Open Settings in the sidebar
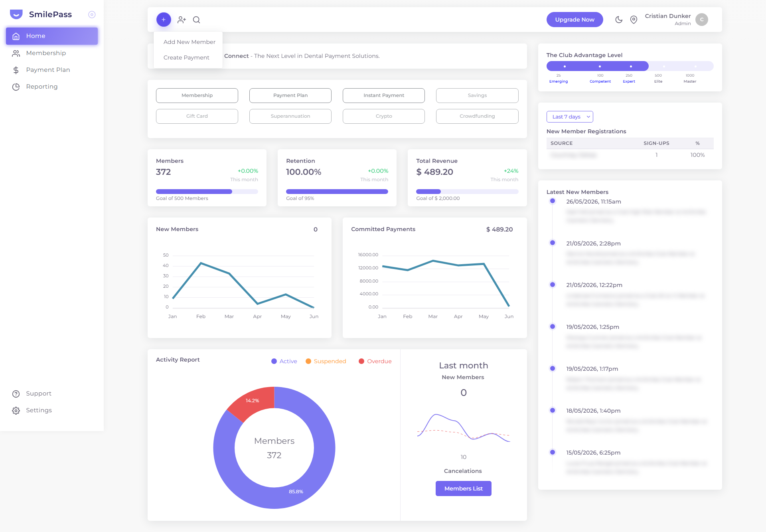 tap(52, 410)
